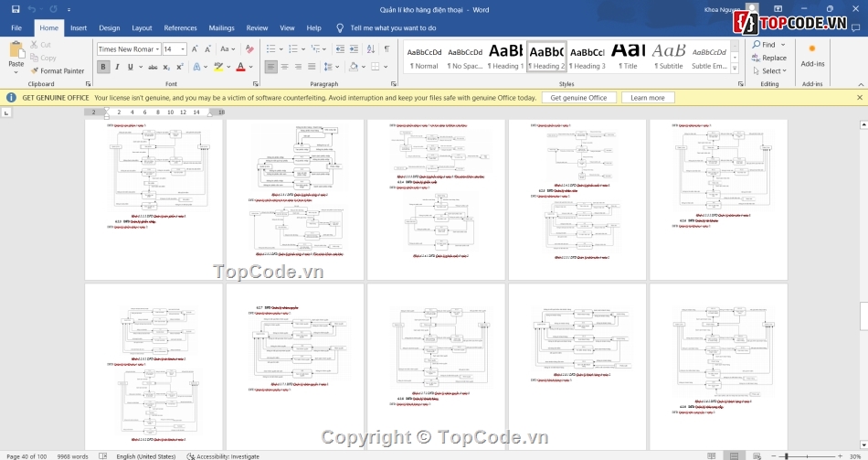Toggle Bold formatting
The width and height of the screenshot is (868, 460).
(x=103, y=67)
